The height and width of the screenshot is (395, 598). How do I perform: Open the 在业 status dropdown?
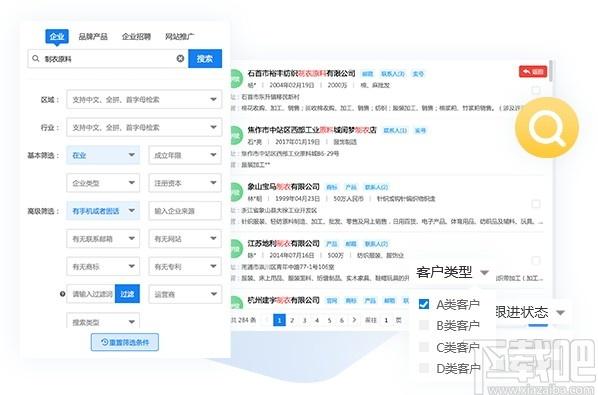click(x=103, y=155)
